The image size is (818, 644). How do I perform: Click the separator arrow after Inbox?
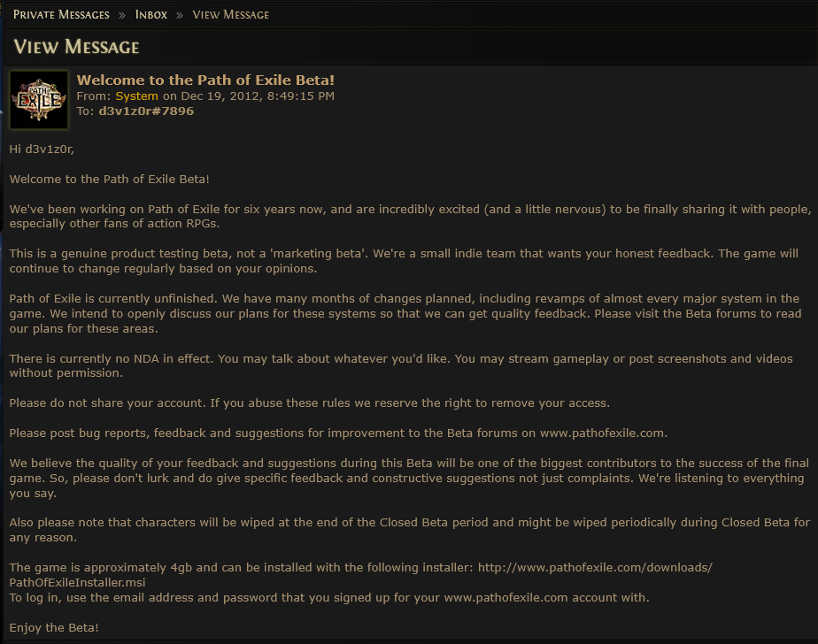[180, 15]
